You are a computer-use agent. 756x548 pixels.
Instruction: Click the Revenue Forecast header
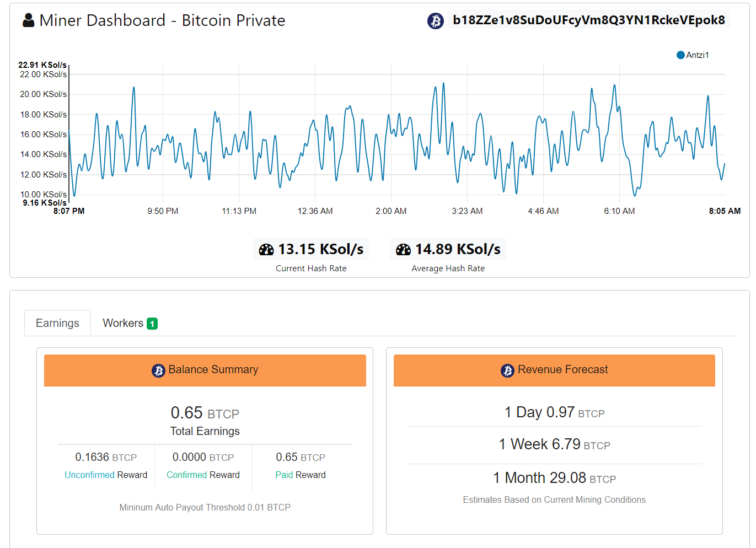pyautogui.click(x=554, y=370)
